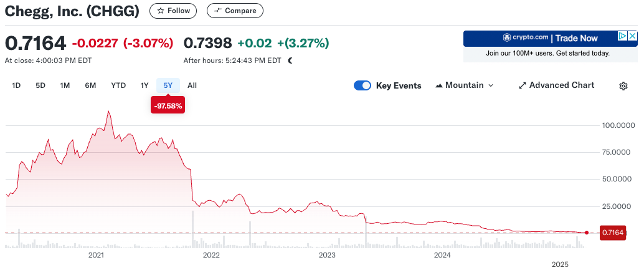
Task: Open the Mountain chart type dropdown
Action: pos(465,85)
